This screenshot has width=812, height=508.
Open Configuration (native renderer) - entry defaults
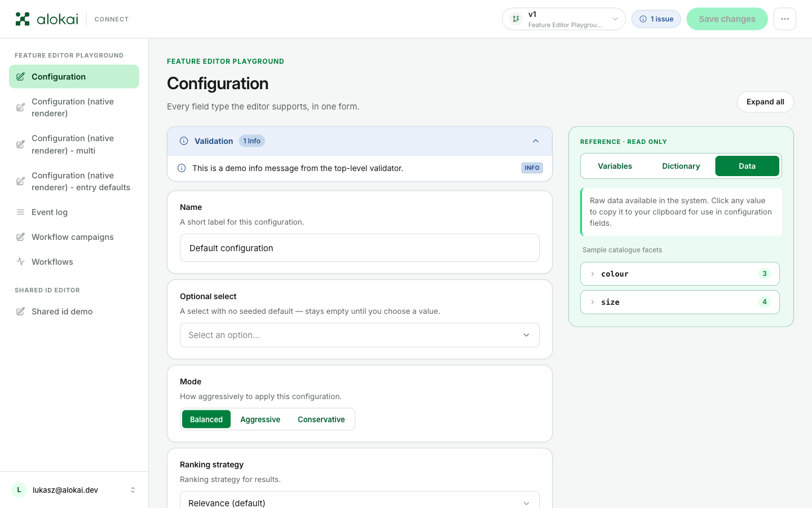coord(74,181)
